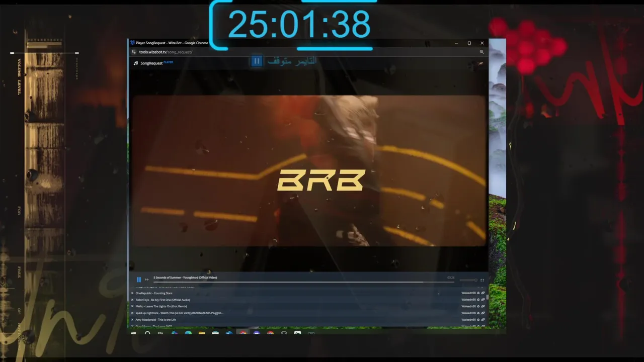Open link icon for TalkinToys row
This screenshot has height=362, width=644.
click(483, 300)
